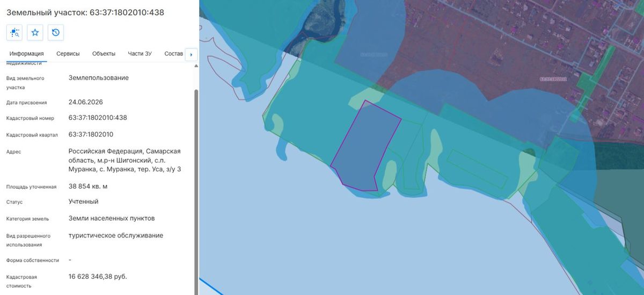Open the Части ЗУ tab
Viewport: 644px width, 295px height.
[140, 54]
